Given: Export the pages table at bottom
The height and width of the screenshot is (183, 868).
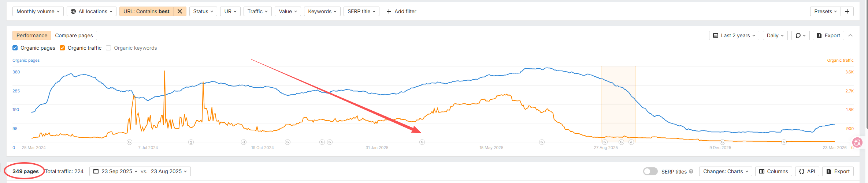Looking at the screenshot, I should [x=838, y=171].
